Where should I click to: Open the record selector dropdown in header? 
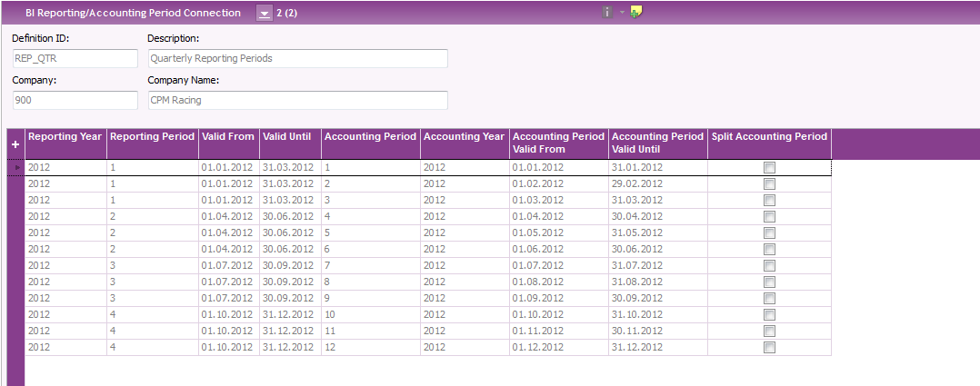click(x=264, y=14)
